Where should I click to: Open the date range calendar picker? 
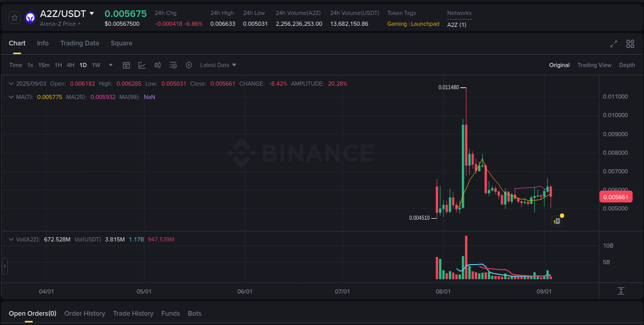coord(126,65)
